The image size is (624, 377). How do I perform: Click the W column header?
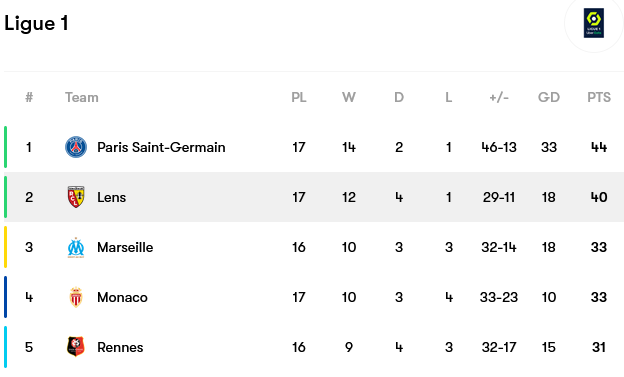(x=349, y=97)
